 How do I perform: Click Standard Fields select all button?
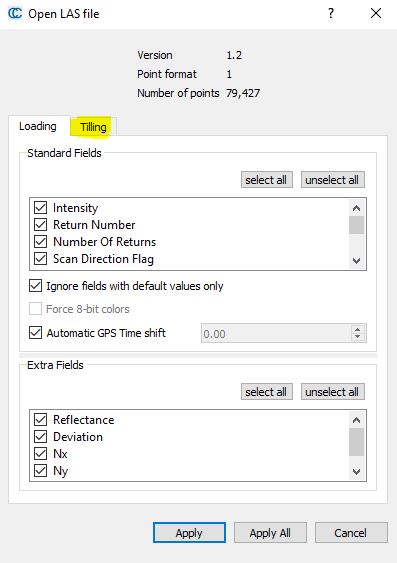coord(266,180)
